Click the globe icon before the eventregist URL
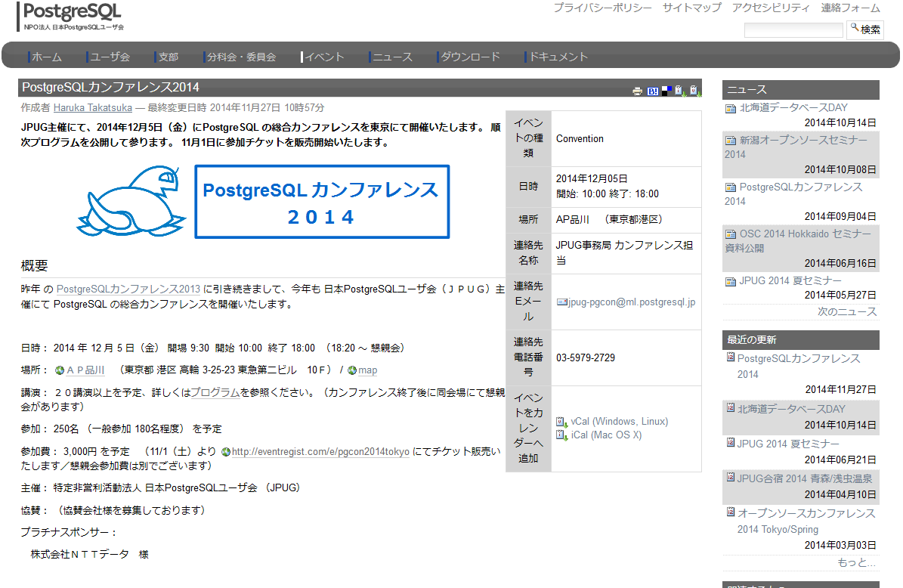This screenshot has height=588, width=903. coord(226,452)
